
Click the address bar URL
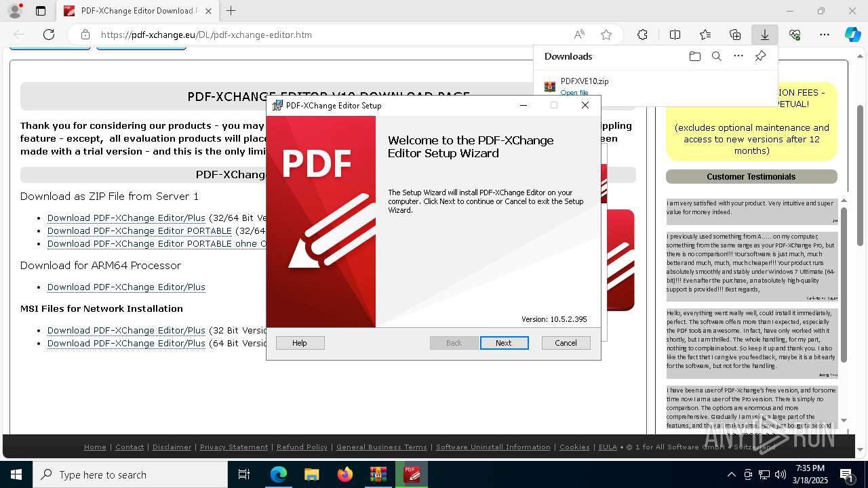(x=206, y=35)
